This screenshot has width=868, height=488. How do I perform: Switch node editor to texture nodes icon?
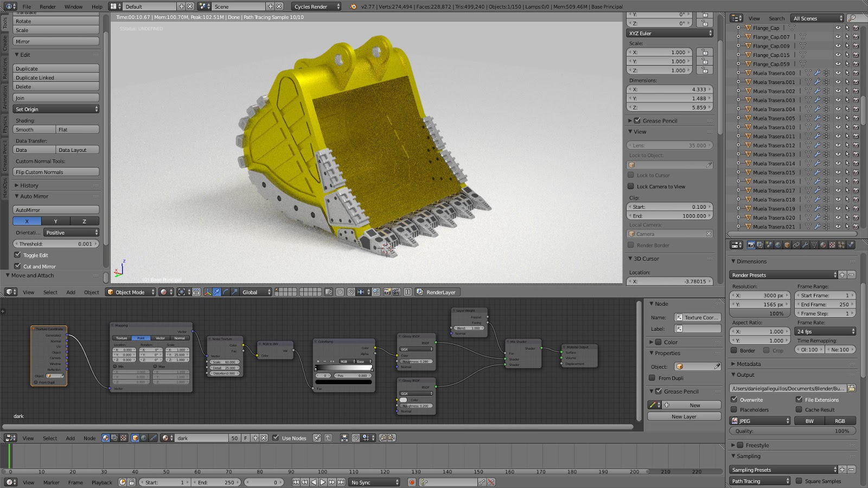tap(124, 438)
